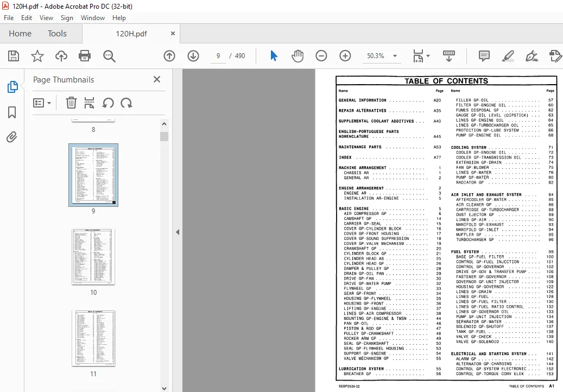The image size is (563, 392).
Task: Print the document
Action: click(85, 56)
